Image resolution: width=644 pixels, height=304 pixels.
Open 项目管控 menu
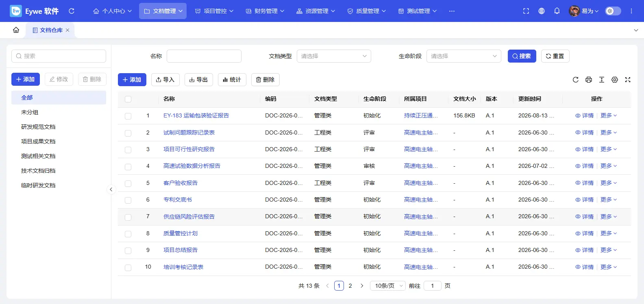[x=214, y=11]
